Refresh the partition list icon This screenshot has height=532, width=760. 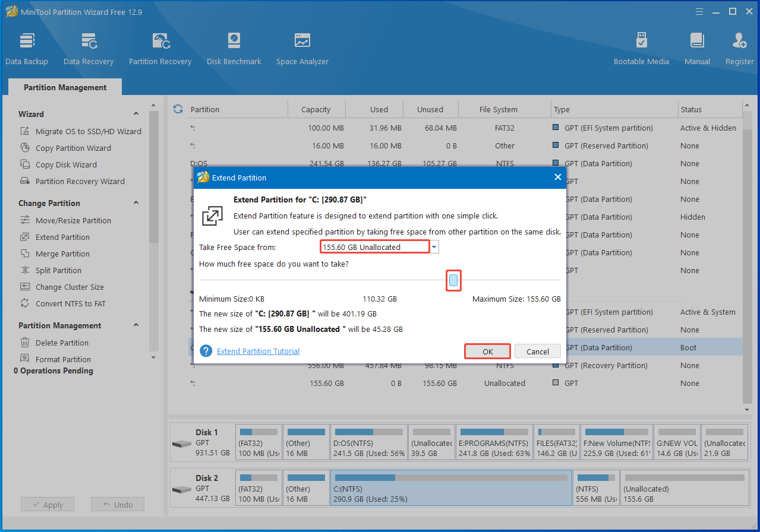(x=178, y=109)
